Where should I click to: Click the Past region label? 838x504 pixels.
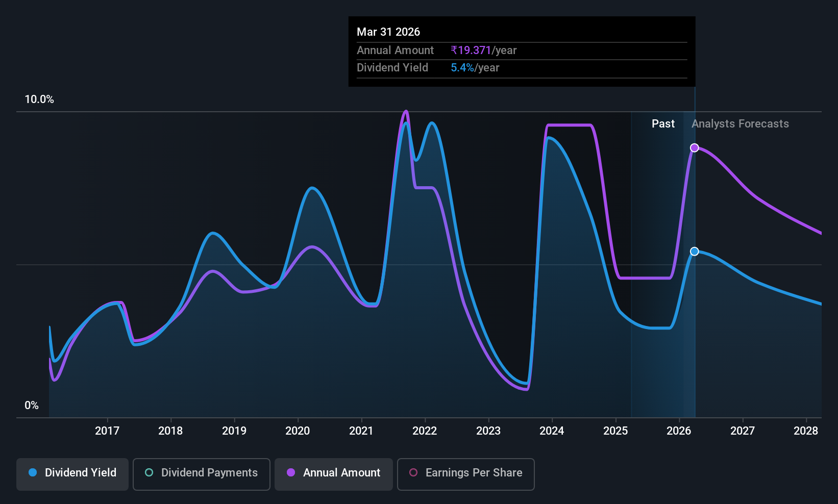(662, 124)
